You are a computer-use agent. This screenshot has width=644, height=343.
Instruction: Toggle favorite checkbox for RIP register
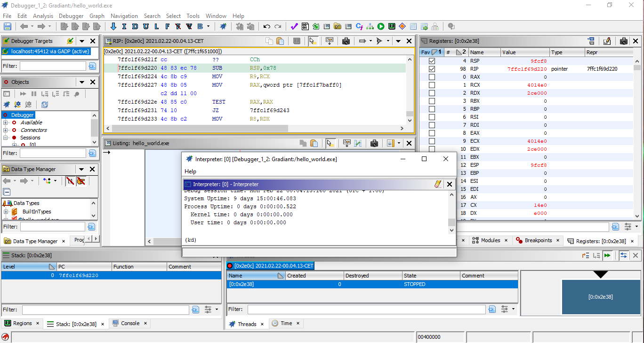coord(432,69)
